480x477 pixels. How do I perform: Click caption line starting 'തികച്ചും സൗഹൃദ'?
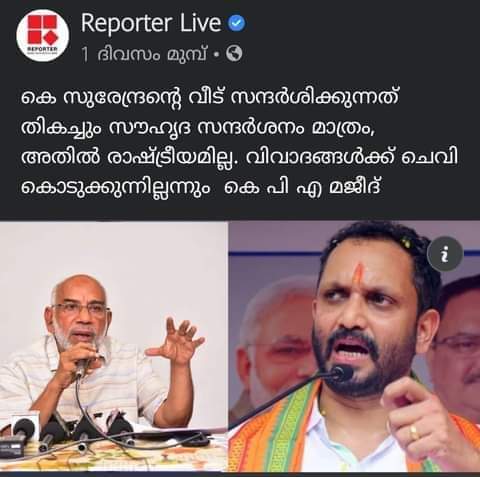(198, 129)
